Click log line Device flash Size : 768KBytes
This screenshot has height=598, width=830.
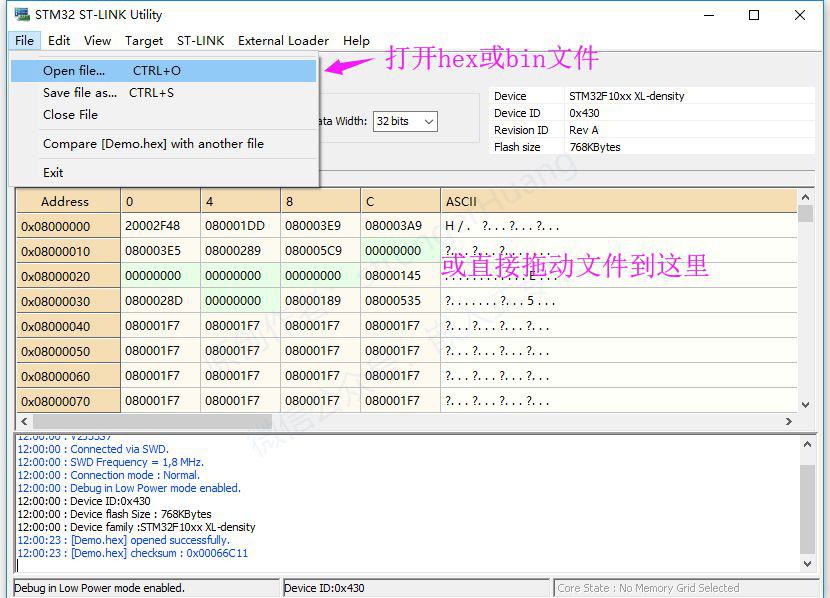click(x=114, y=514)
